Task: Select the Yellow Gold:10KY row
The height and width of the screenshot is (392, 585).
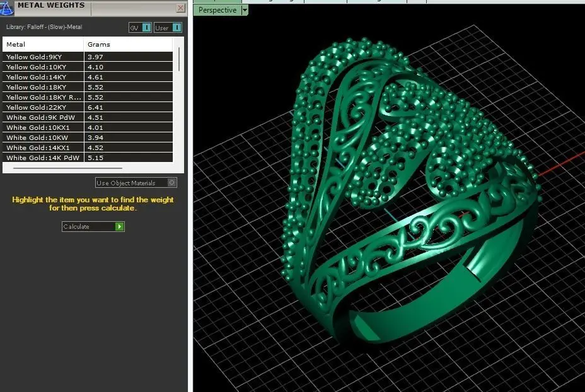Action: [88, 67]
